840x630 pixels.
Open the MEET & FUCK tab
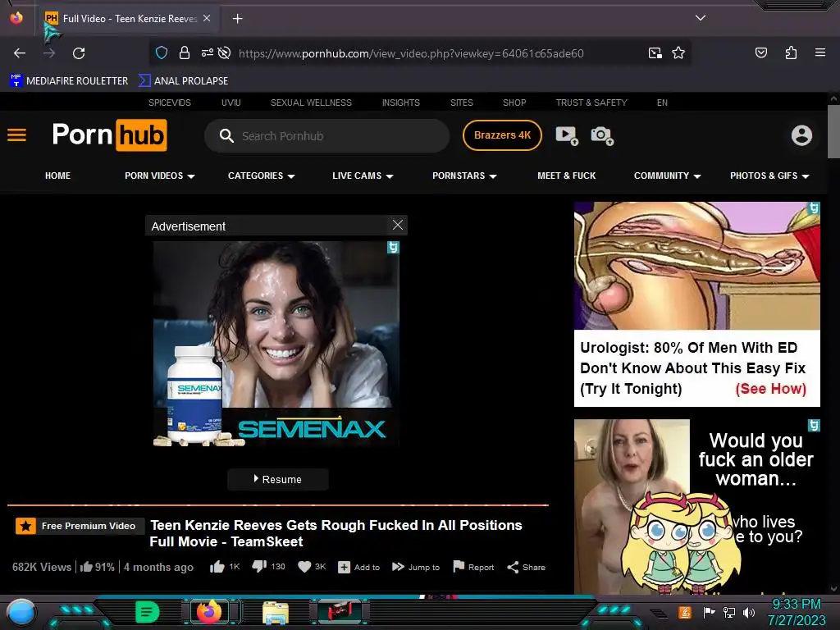(x=566, y=176)
